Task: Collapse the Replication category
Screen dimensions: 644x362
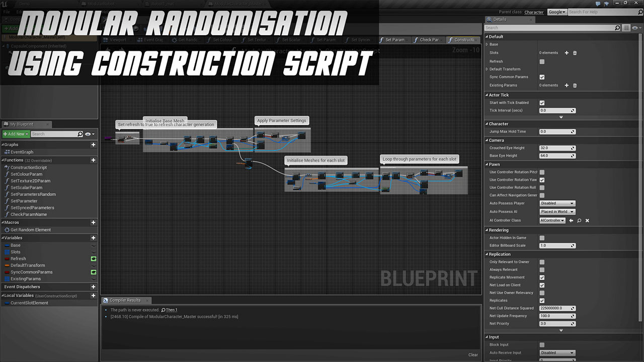Action: click(x=487, y=254)
